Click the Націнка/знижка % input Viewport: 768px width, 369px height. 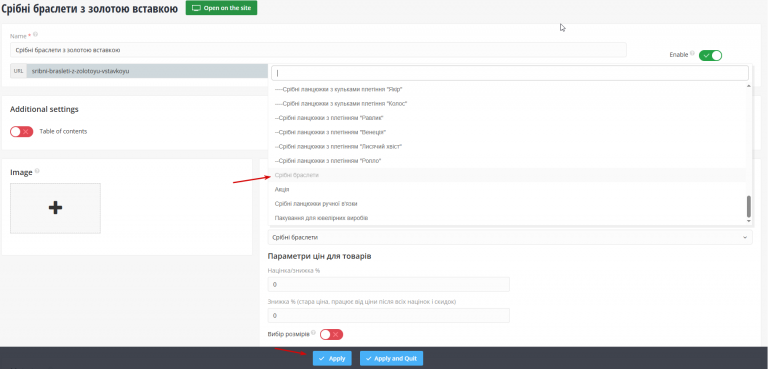click(389, 284)
